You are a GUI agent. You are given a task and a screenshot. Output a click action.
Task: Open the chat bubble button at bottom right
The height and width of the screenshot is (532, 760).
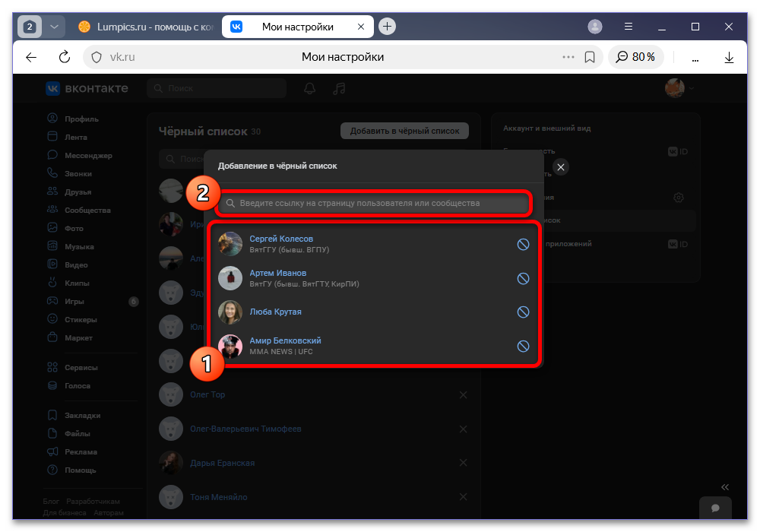[715, 508]
